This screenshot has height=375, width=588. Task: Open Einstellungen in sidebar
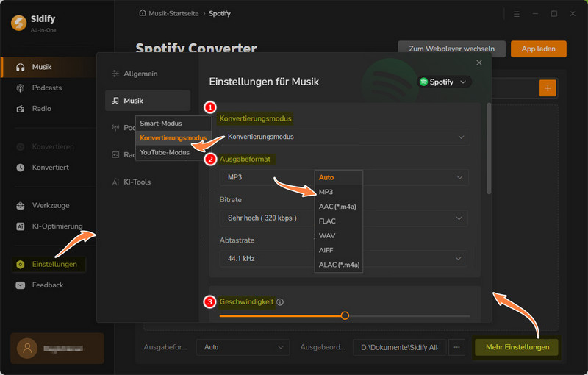point(49,265)
